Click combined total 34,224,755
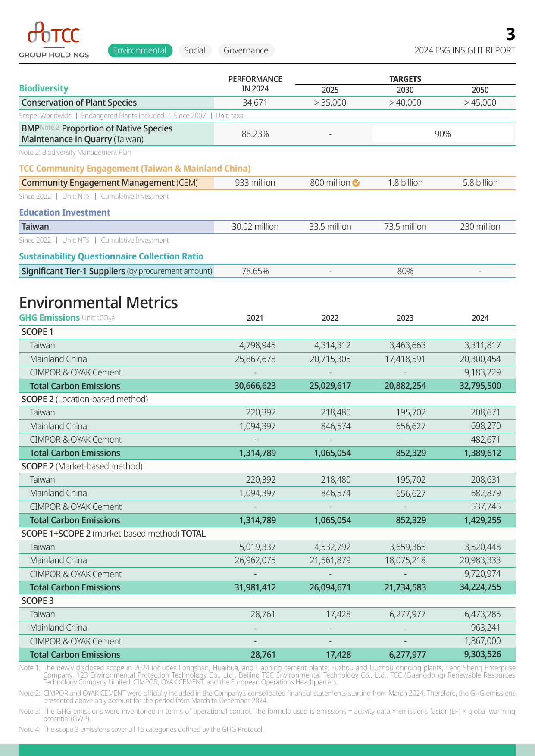 [x=480, y=587]
